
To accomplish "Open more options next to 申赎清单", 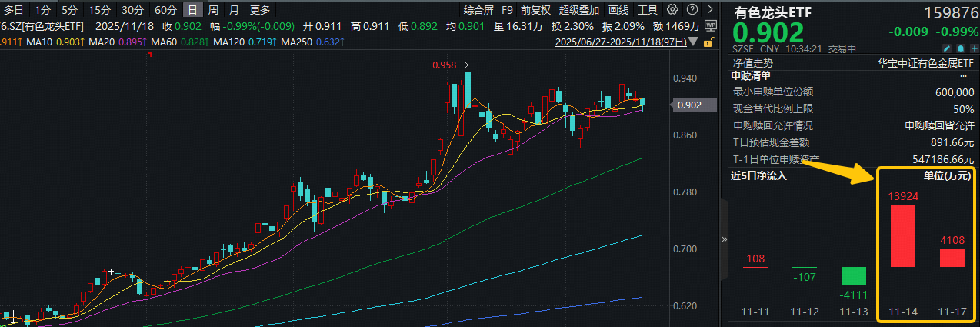I will [x=963, y=75].
